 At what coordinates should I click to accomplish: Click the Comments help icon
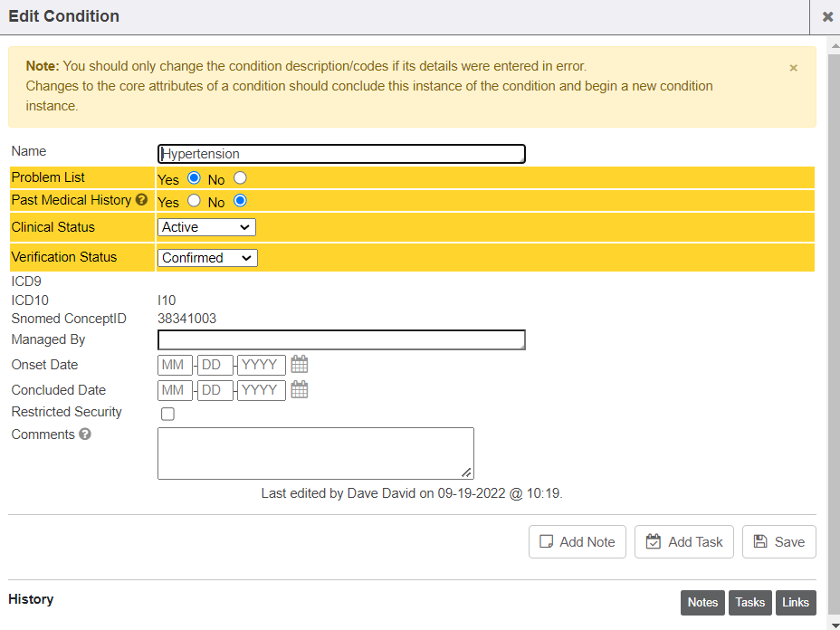pyautogui.click(x=85, y=434)
